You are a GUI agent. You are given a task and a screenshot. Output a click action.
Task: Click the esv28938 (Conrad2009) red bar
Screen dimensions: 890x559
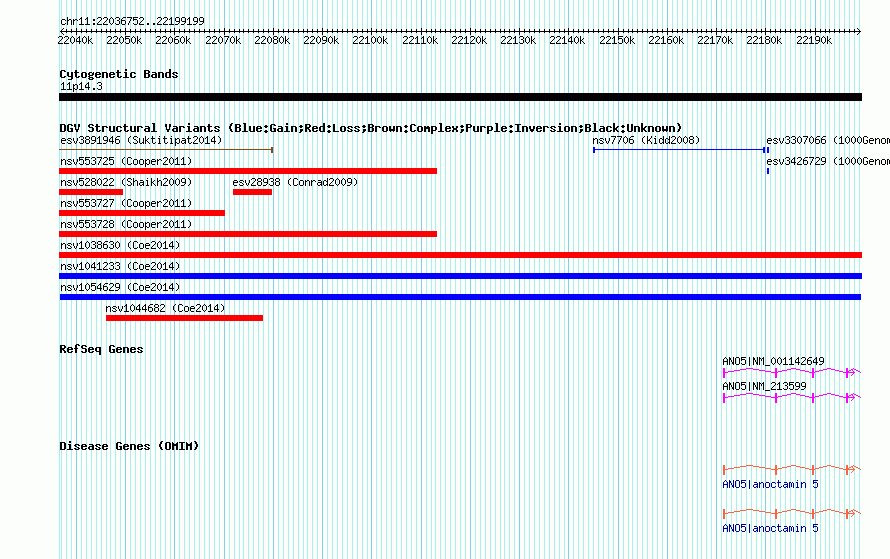tap(253, 192)
